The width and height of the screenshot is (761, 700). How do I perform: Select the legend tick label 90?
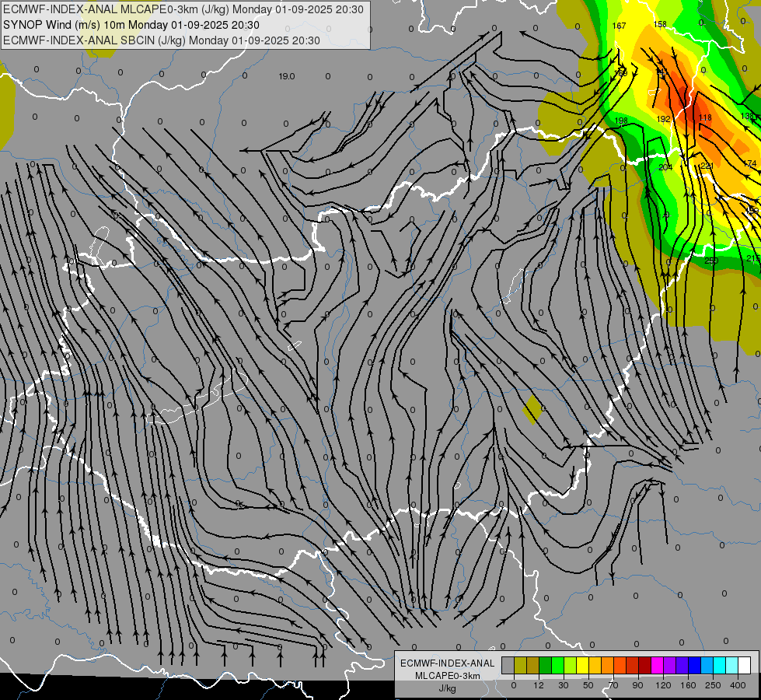[x=637, y=685]
